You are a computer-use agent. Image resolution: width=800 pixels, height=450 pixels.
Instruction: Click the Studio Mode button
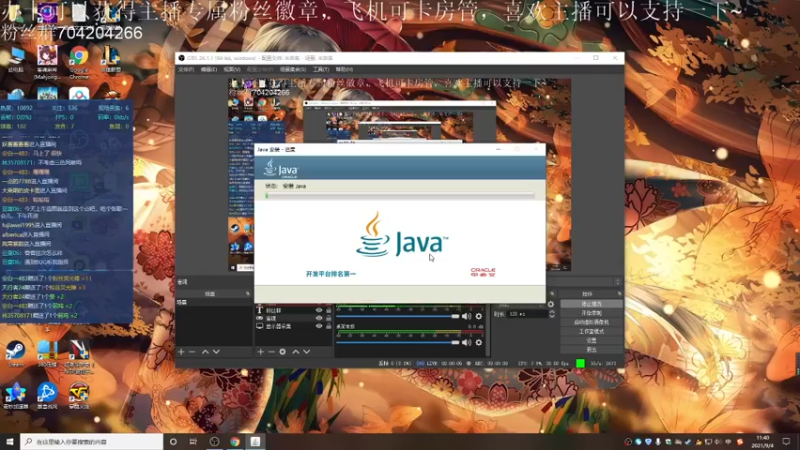point(591,331)
